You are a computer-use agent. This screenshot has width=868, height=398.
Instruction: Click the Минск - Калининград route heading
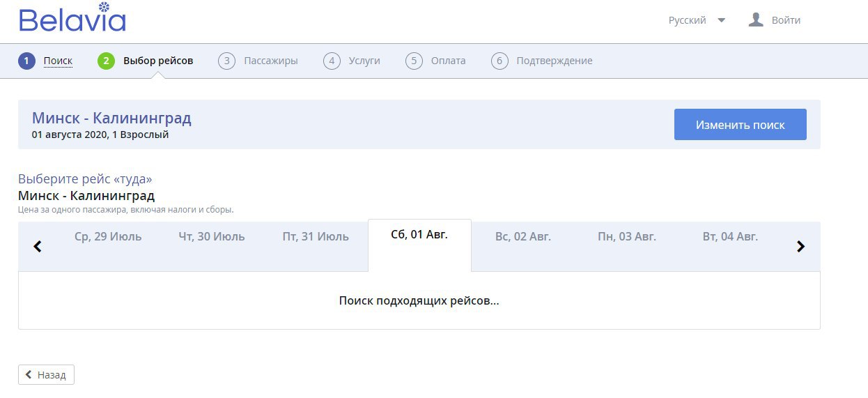pos(111,118)
